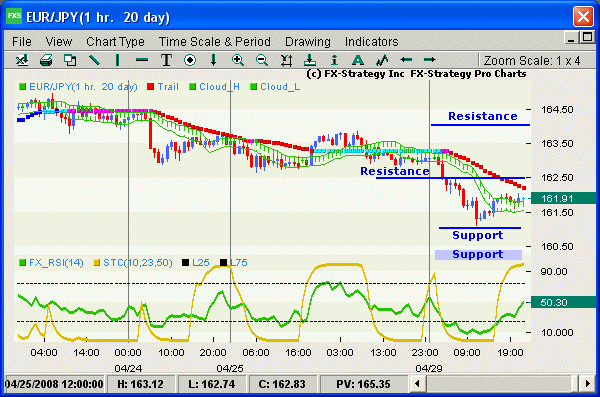Close the EUR/JPY chart window
This screenshot has height=397, width=600.
583,17
